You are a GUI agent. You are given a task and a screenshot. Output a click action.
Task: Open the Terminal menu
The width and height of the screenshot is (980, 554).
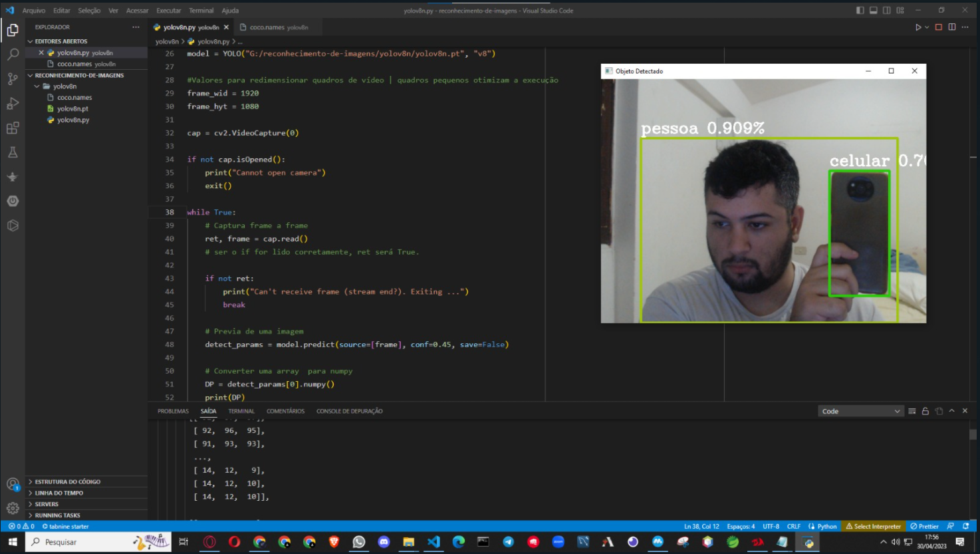[x=201, y=10]
